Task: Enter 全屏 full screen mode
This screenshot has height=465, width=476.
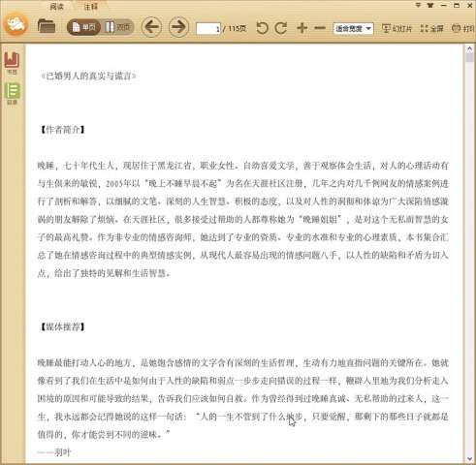Action: coord(432,29)
